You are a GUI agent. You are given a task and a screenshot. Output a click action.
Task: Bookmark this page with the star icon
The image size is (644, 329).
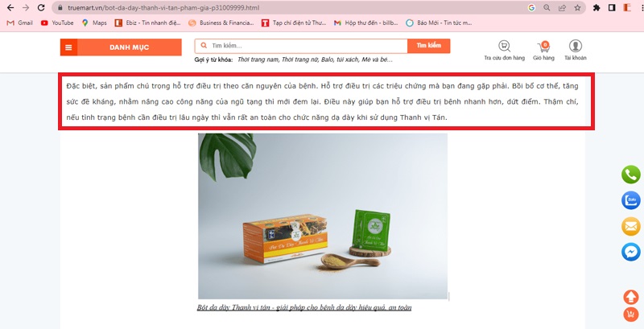[x=577, y=7]
